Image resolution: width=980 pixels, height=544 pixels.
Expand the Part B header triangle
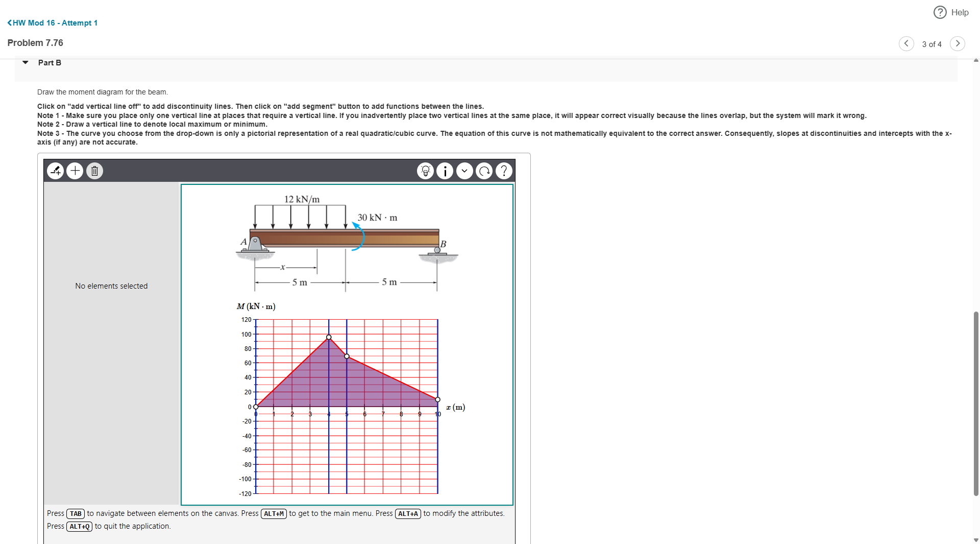coord(25,62)
